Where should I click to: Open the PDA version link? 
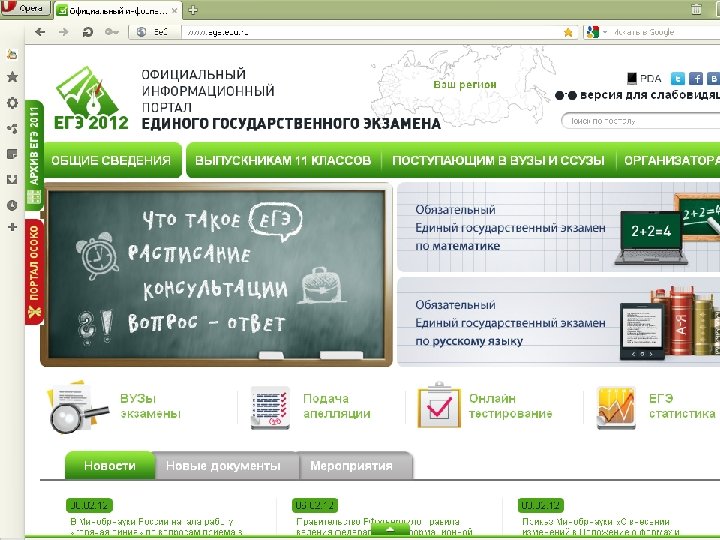(644, 79)
